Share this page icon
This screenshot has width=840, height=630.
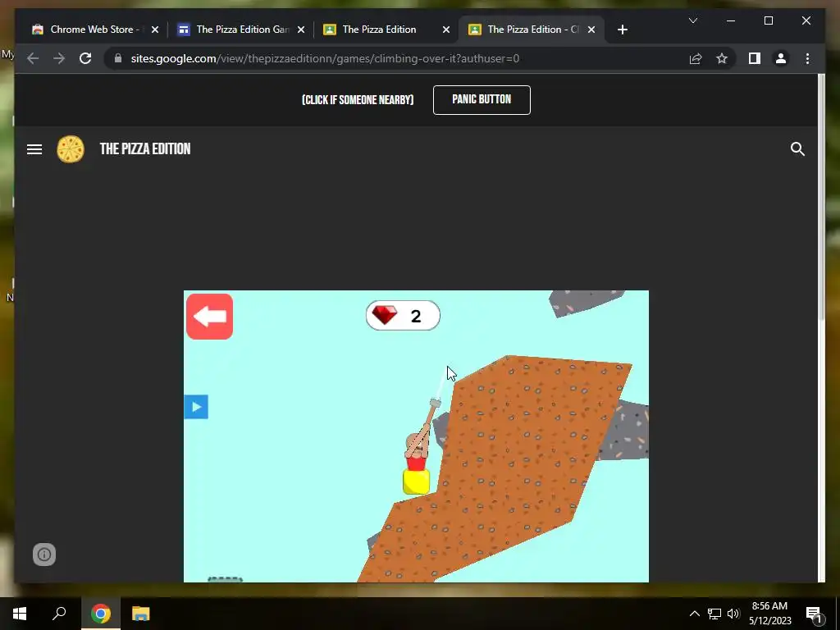pyautogui.click(x=696, y=58)
